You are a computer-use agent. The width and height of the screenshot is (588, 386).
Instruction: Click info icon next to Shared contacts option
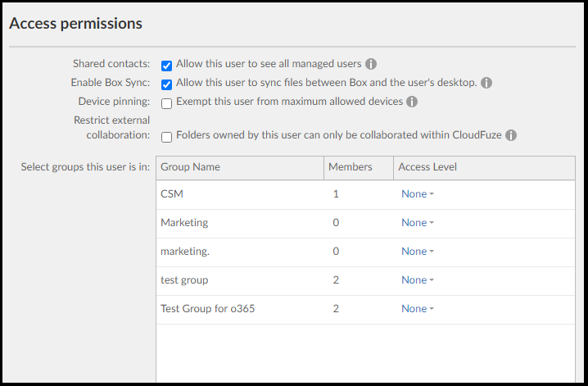[x=371, y=64]
